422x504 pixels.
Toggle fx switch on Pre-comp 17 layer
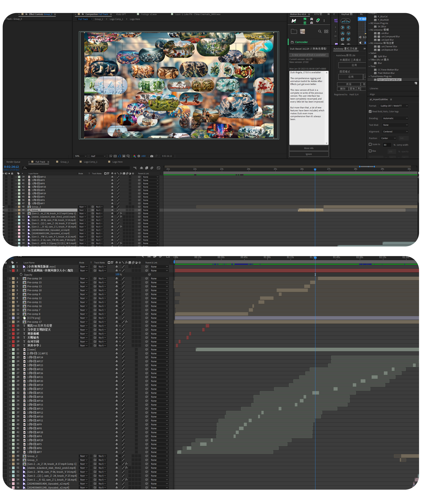point(126,322)
